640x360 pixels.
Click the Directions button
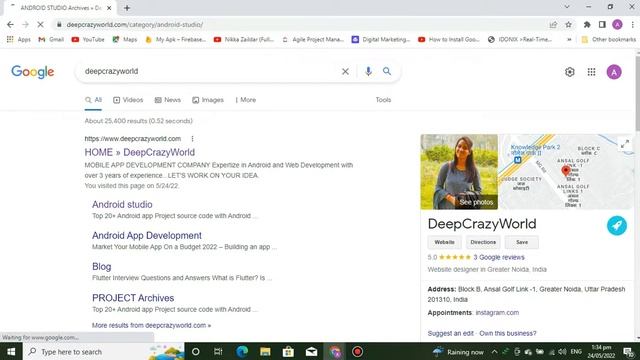tap(483, 242)
